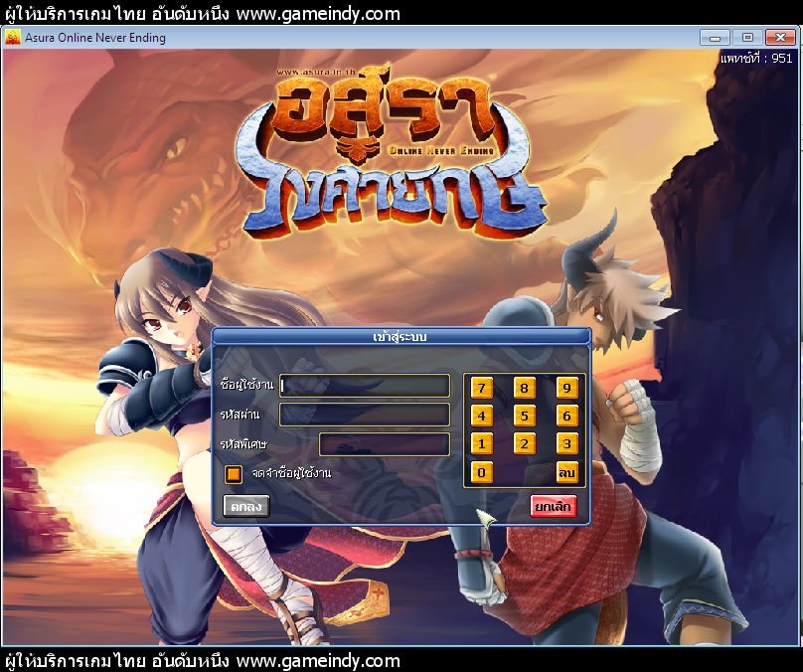Click keypad digit 8
The width and height of the screenshot is (803, 672).
click(x=524, y=389)
